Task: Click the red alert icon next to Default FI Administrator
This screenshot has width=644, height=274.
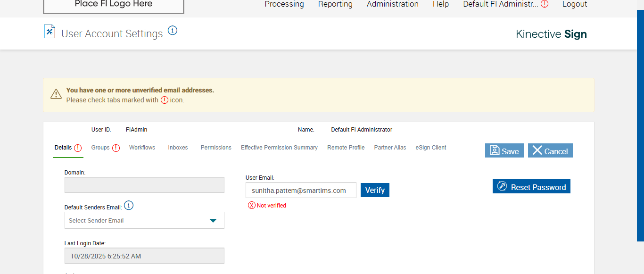Action: 545,4
